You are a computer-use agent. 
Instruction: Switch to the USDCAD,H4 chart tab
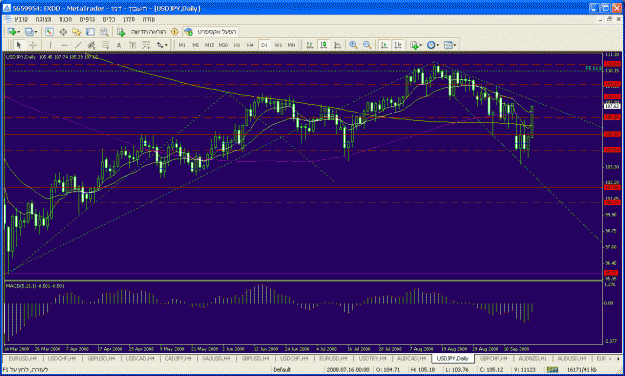click(140, 359)
